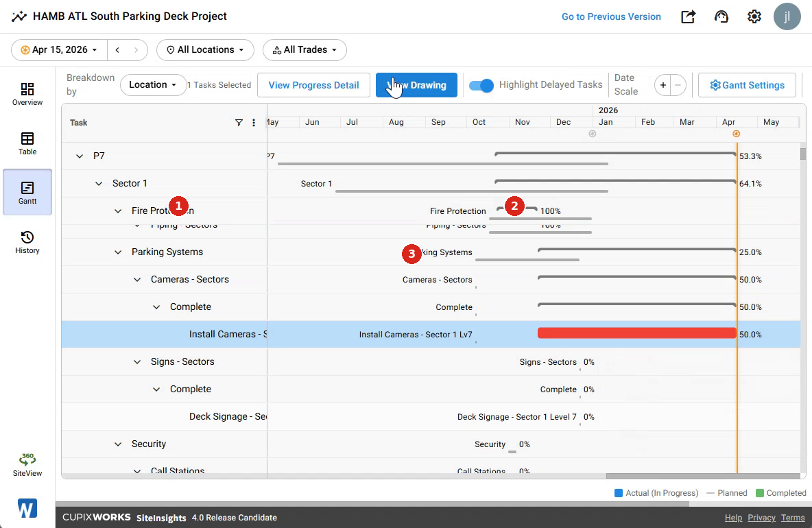Open the All Locations dropdown
This screenshot has width=812, height=528.
click(x=205, y=50)
